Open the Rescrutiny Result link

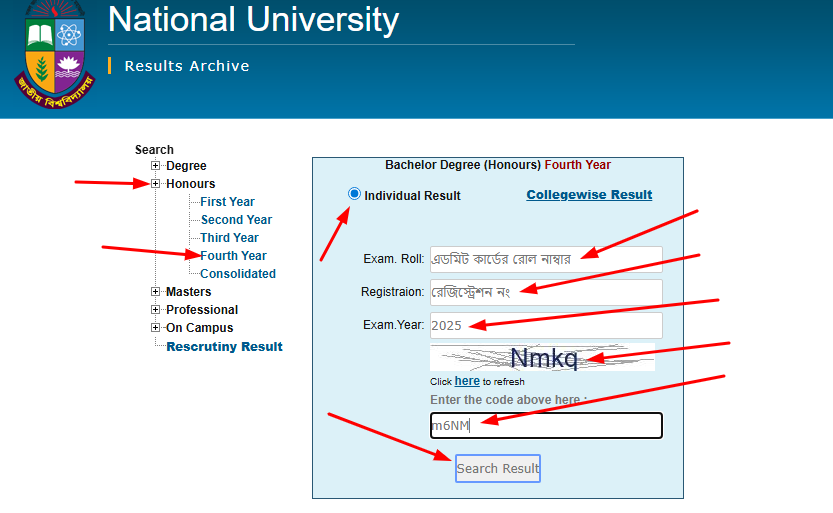224,347
